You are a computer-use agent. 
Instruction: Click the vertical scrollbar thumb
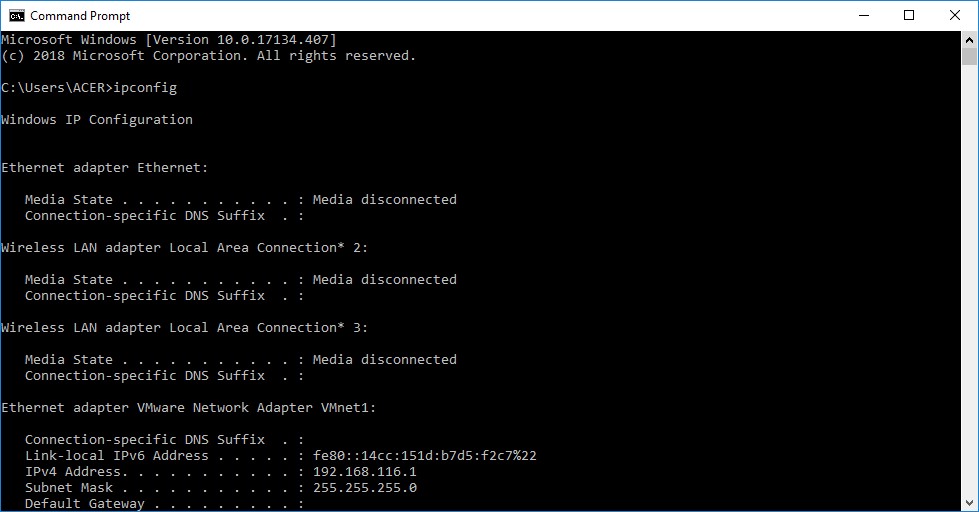[x=969, y=56]
